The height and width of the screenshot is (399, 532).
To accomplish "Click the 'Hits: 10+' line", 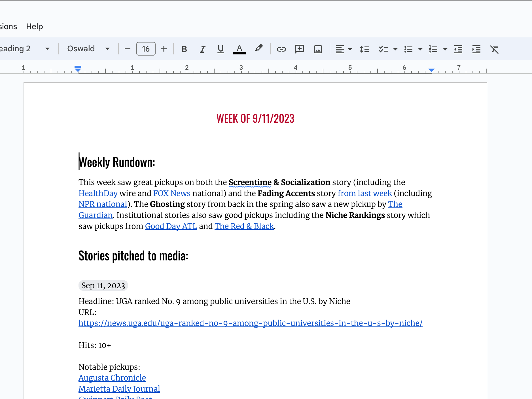I will pos(95,345).
